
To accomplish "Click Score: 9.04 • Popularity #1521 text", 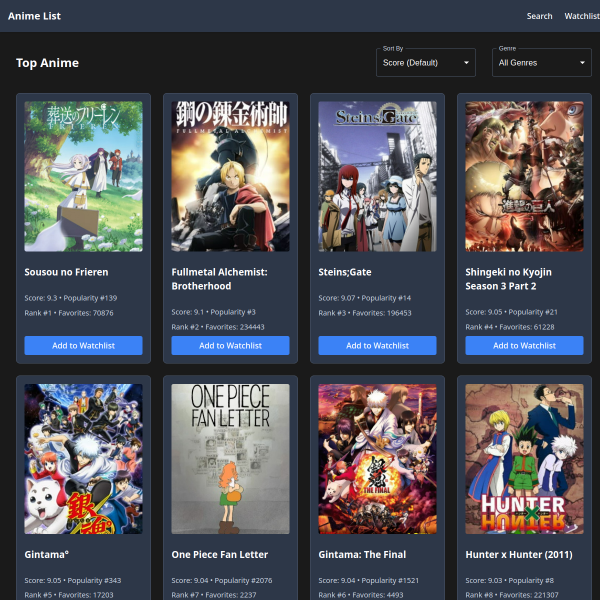I will tap(368, 580).
